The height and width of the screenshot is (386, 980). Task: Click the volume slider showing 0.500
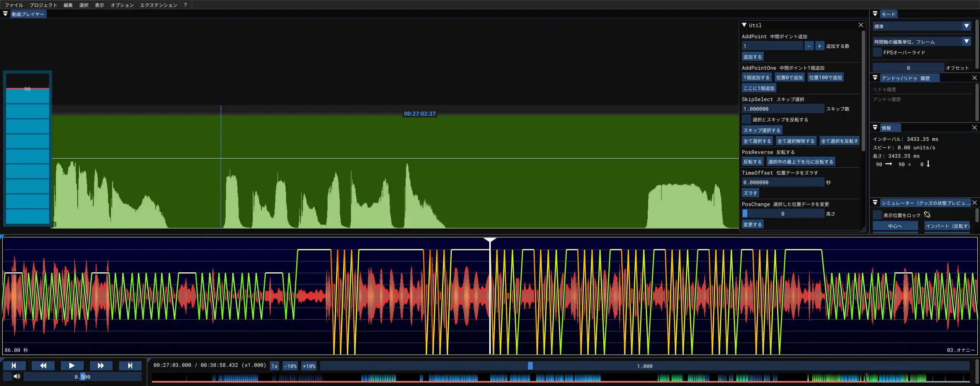[x=82, y=377]
